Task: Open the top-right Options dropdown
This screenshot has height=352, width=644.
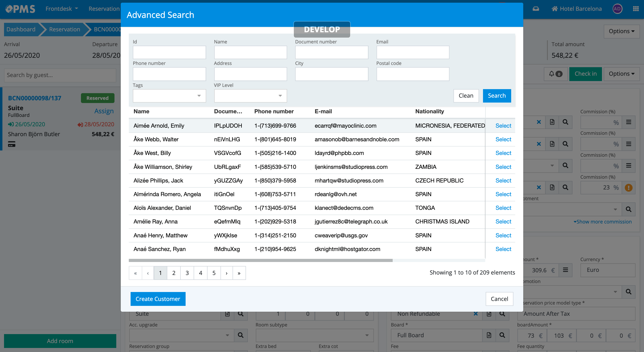Action: pyautogui.click(x=621, y=31)
